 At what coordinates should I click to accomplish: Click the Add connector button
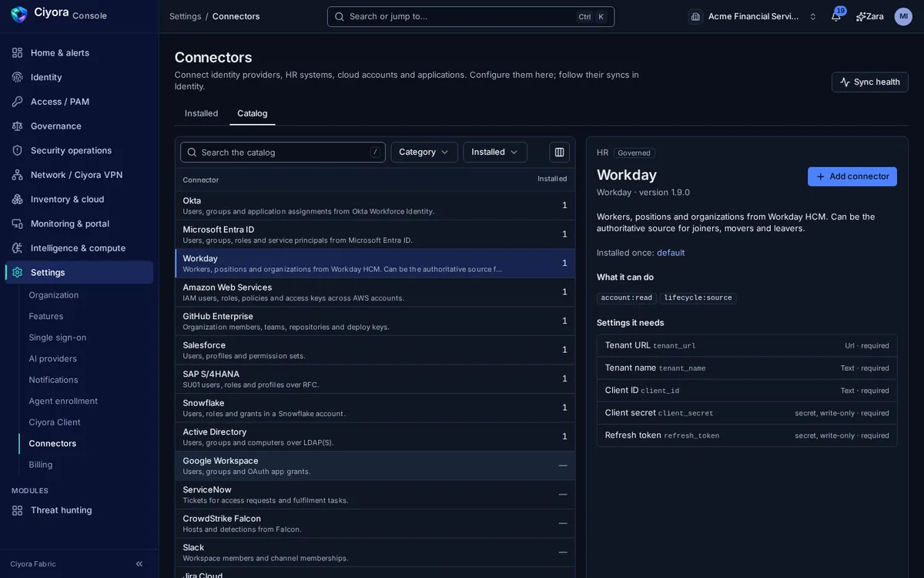(x=852, y=176)
